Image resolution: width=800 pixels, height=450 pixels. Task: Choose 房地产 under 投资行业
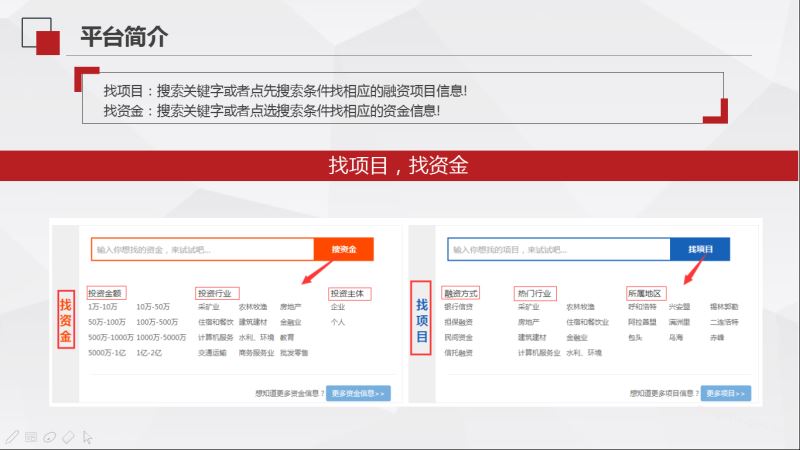tap(291, 307)
